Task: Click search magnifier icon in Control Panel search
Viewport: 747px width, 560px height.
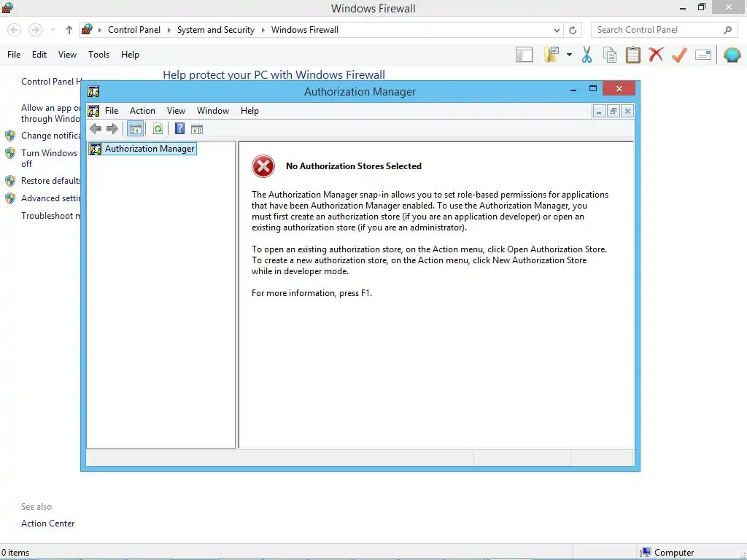Action: click(727, 30)
